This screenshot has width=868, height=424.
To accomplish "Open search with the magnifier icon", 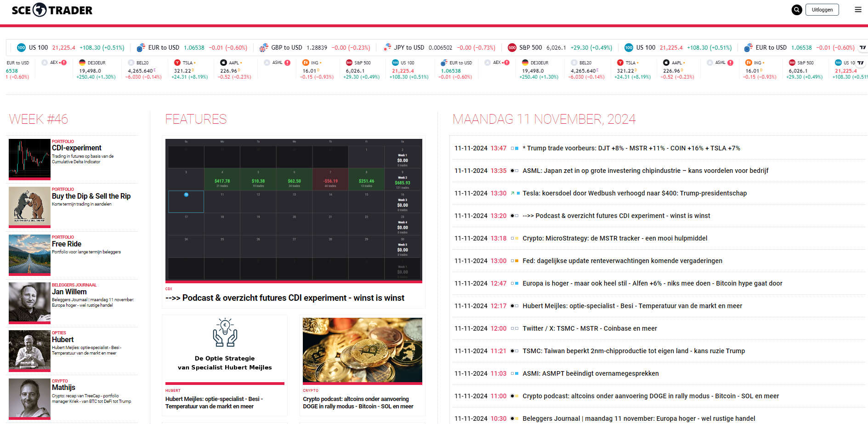I will pyautogui.click(x=797, y=10).
